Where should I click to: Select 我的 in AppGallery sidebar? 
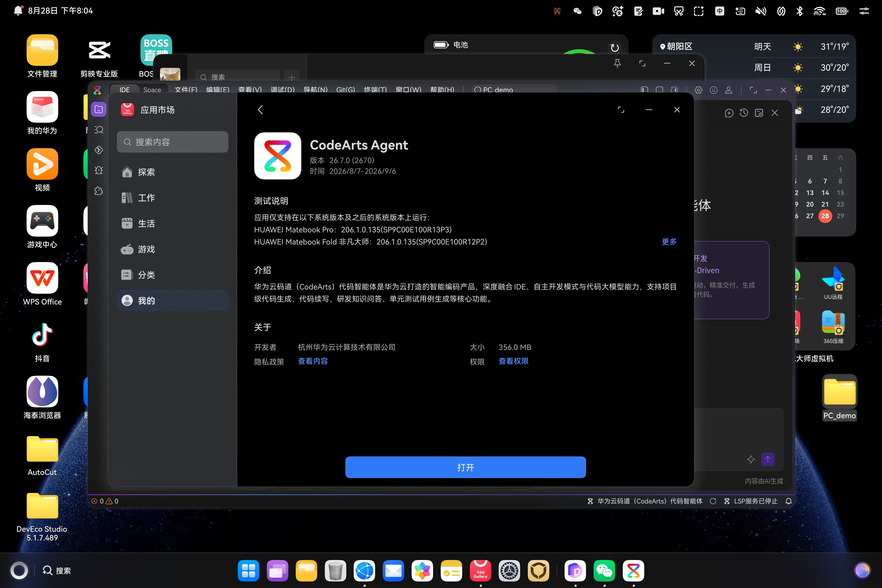tap(172, 301)
